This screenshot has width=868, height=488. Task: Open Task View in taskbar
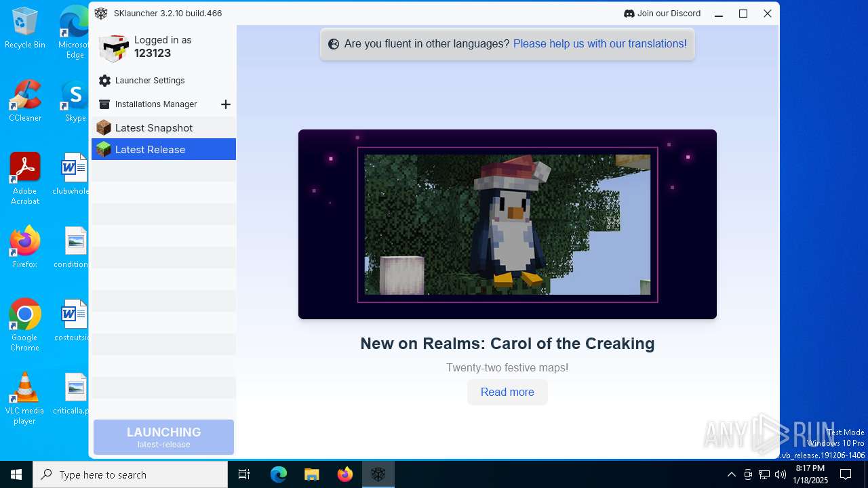(x=244, y=474)
